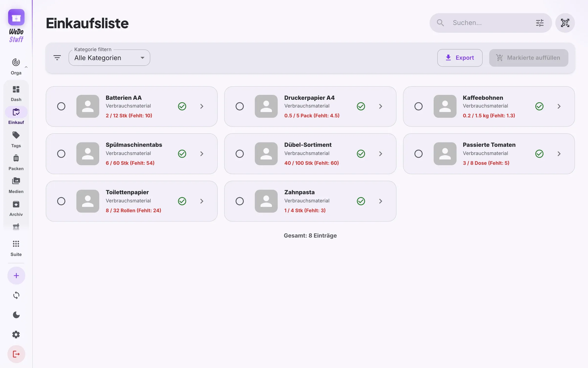
Task: Open the Kategorie filtern dropdown
Action: pos(109,58)
